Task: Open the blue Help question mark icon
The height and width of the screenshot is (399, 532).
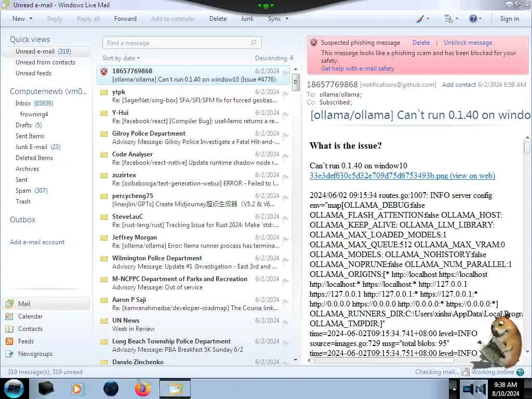Action: pos(473,19)
